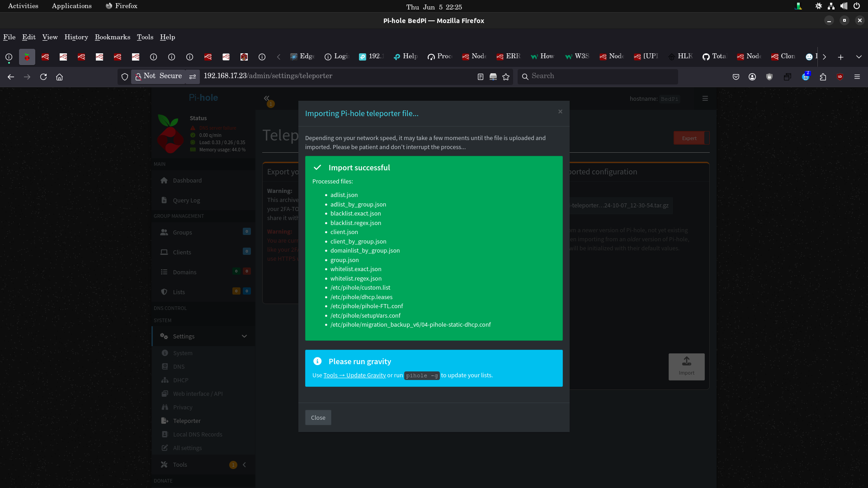Toggle Reader View in the address bar
Screen dimensions: 868x488
coord(481,77)
